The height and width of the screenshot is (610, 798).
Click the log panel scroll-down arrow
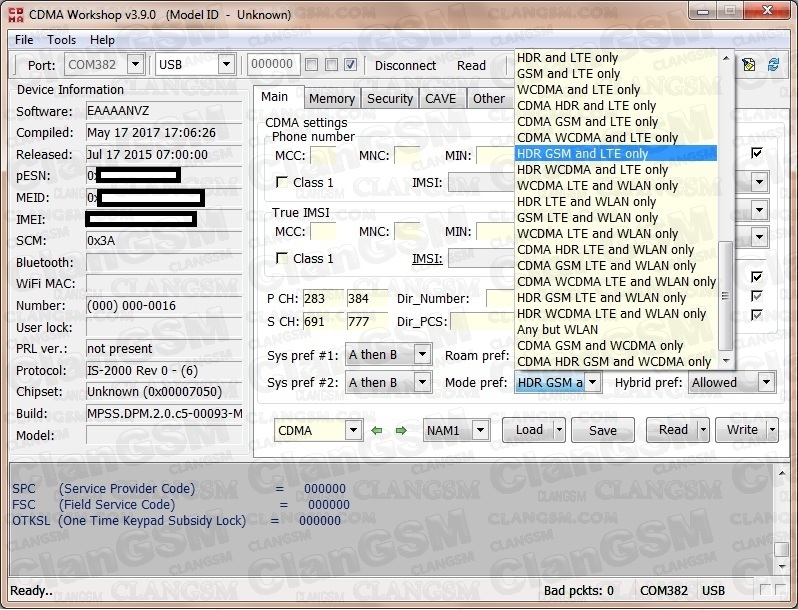(x=782, y=566)
